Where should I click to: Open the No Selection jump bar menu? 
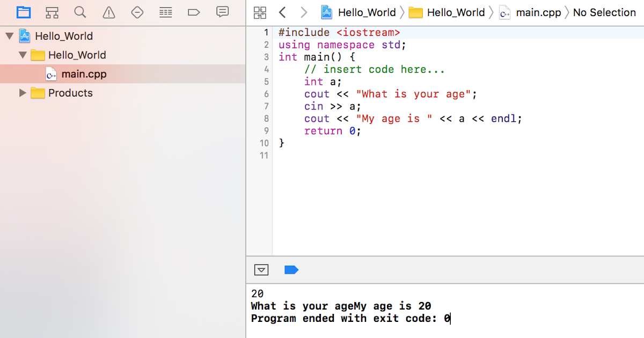point(604,12)
